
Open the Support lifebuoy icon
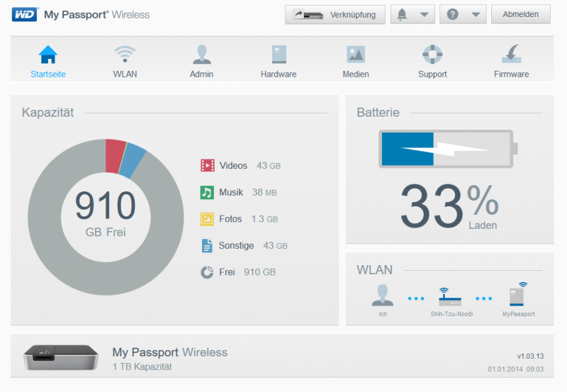click(x=432, y=55)
